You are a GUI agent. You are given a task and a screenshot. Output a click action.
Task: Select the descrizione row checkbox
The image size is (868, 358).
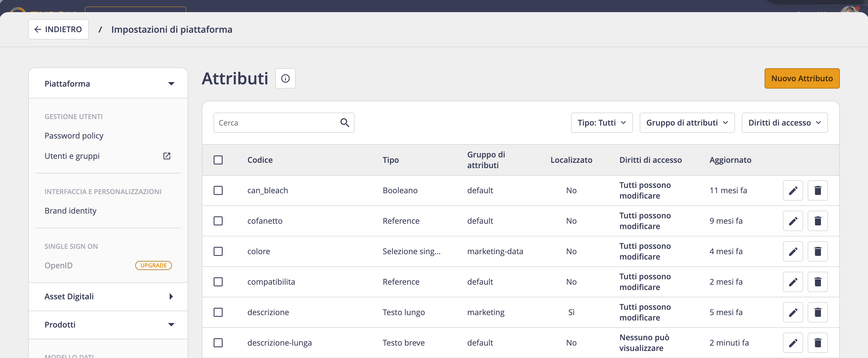click(x=218, y=313)
